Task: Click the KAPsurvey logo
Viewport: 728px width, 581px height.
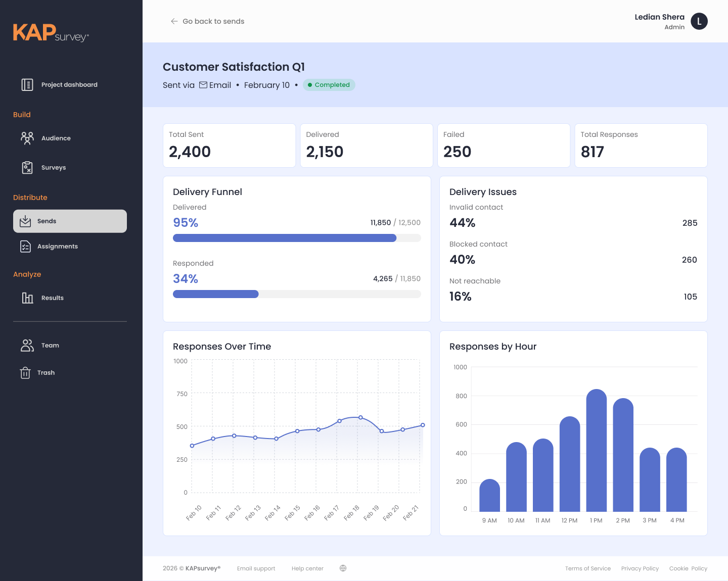Action: pos(51,33)
